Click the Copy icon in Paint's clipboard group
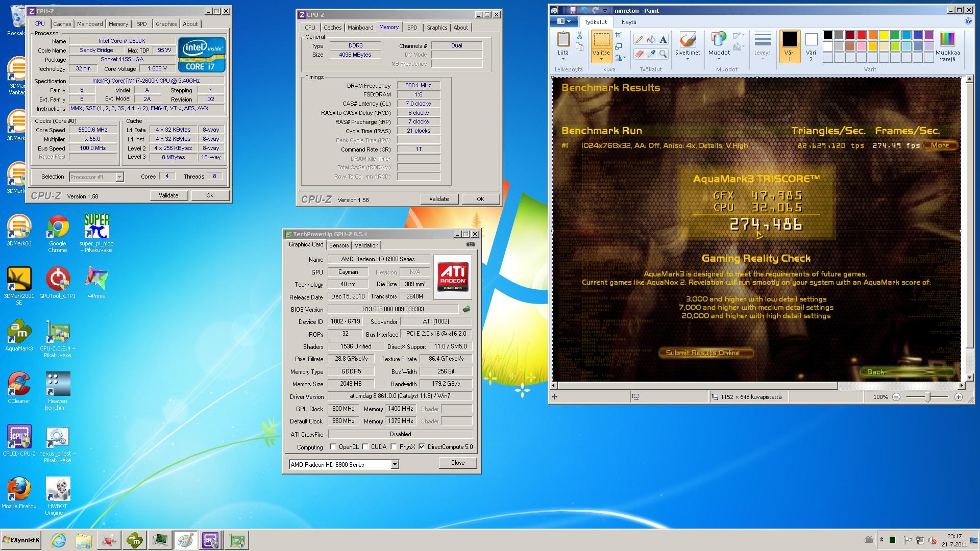Viewport: 980px width, 551px height. (579, 47)
